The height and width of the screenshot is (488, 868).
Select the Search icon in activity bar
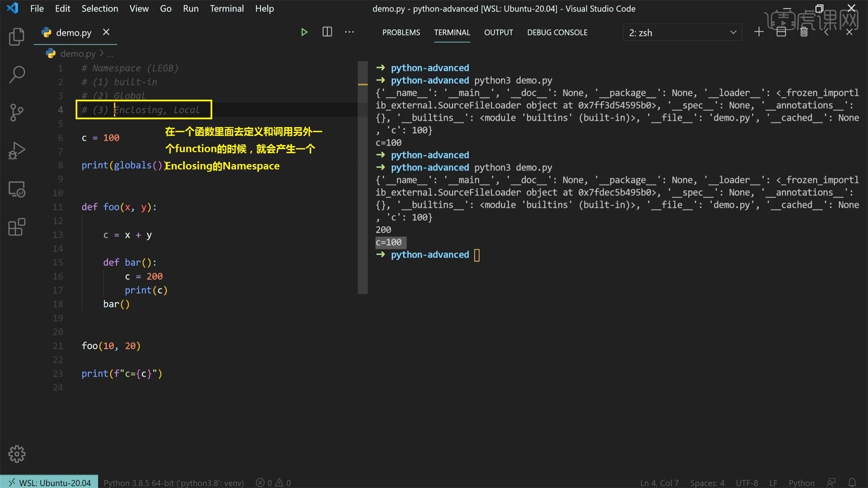coord(17,75)
